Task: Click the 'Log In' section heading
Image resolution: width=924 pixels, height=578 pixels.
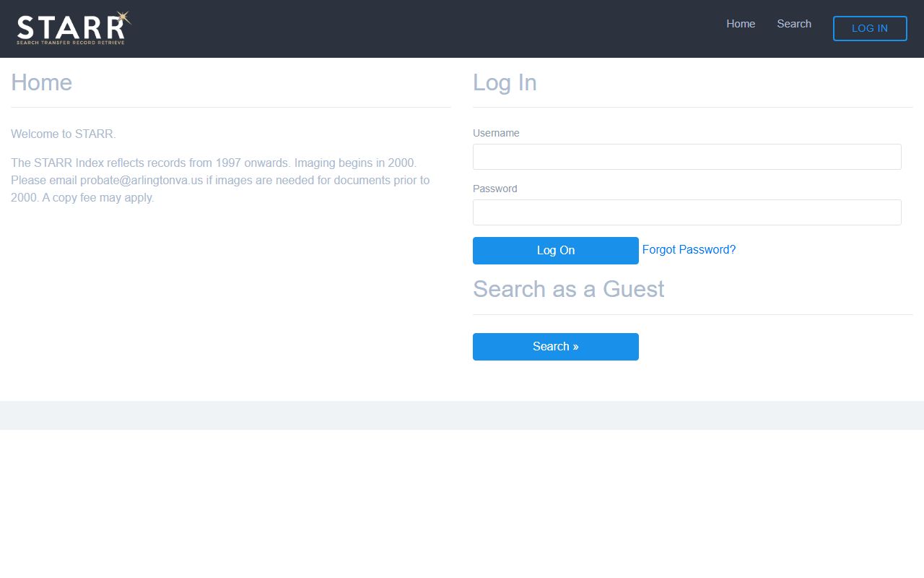Action: [x=505, y=82]
